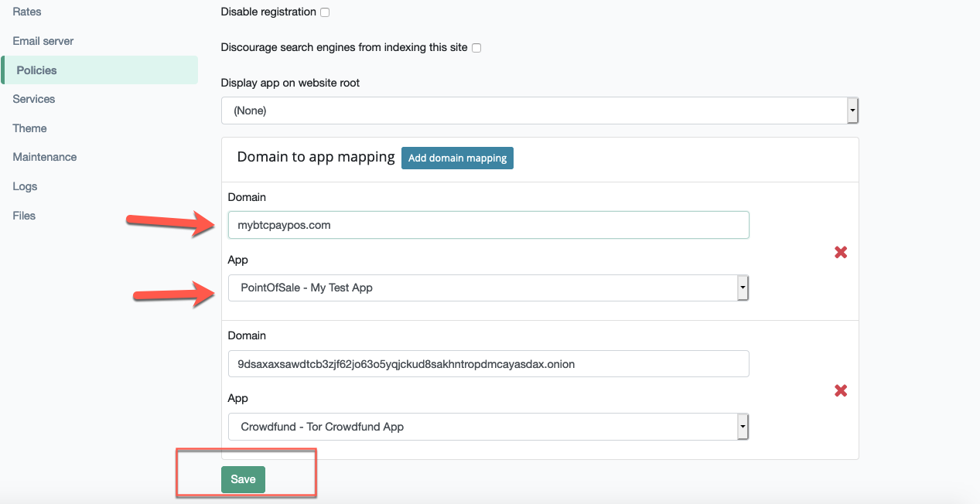Open the Rates settings page
980x504 pixels.
27,12
